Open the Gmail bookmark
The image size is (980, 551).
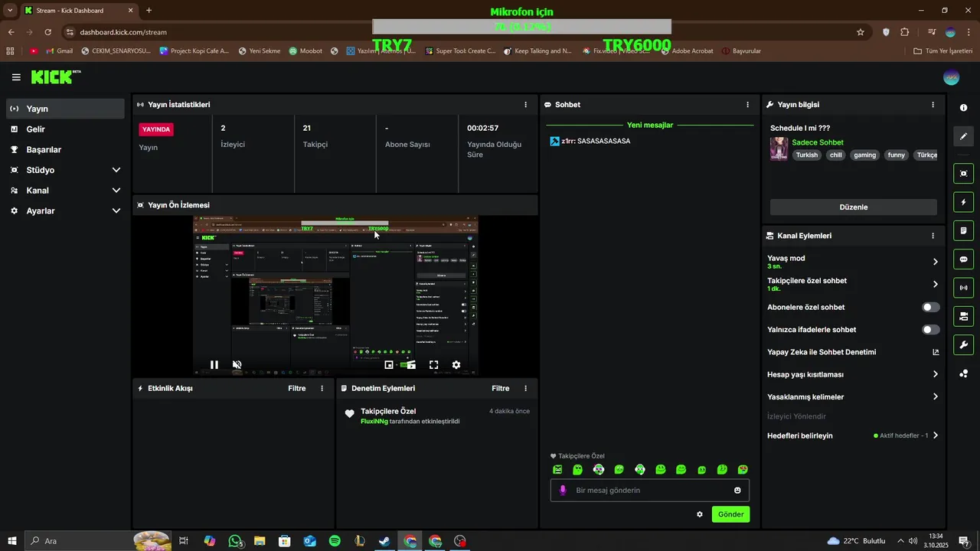point(58,51)
